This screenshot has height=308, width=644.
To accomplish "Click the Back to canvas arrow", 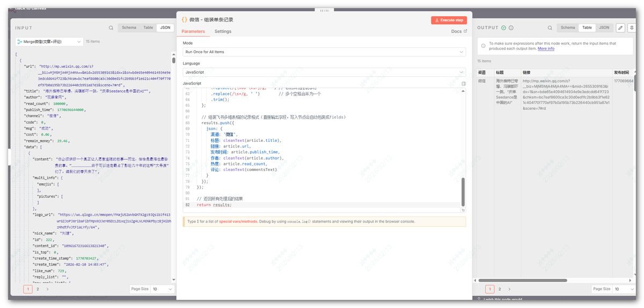I will [x=12, y=8].
